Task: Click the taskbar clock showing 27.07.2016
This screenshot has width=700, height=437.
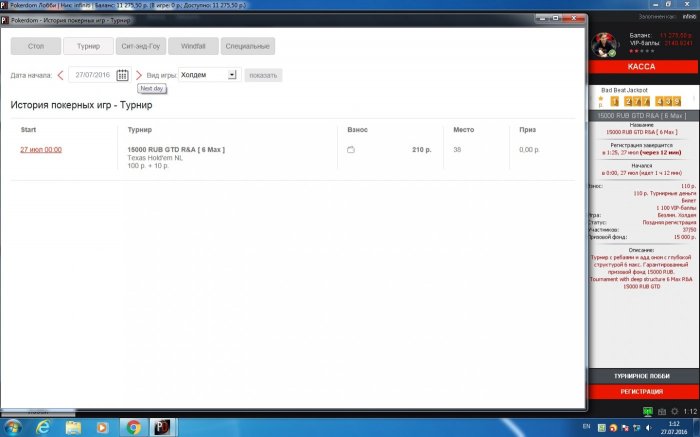Action: click(674, 428)
